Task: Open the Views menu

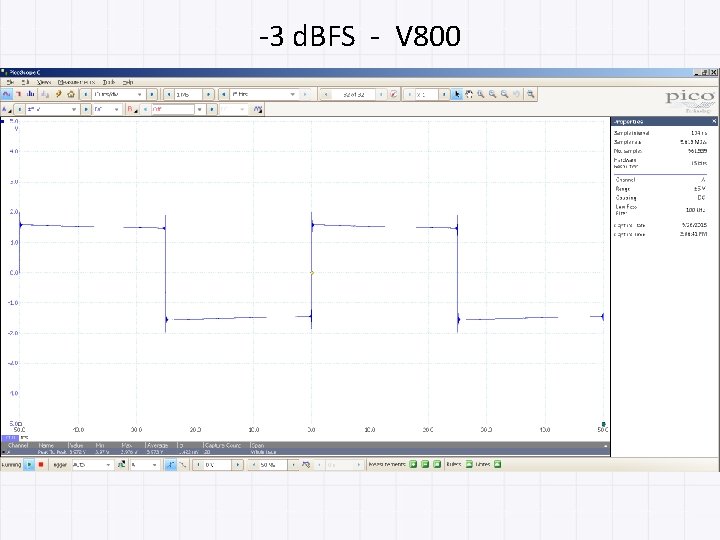Action: tap(44, 82)
